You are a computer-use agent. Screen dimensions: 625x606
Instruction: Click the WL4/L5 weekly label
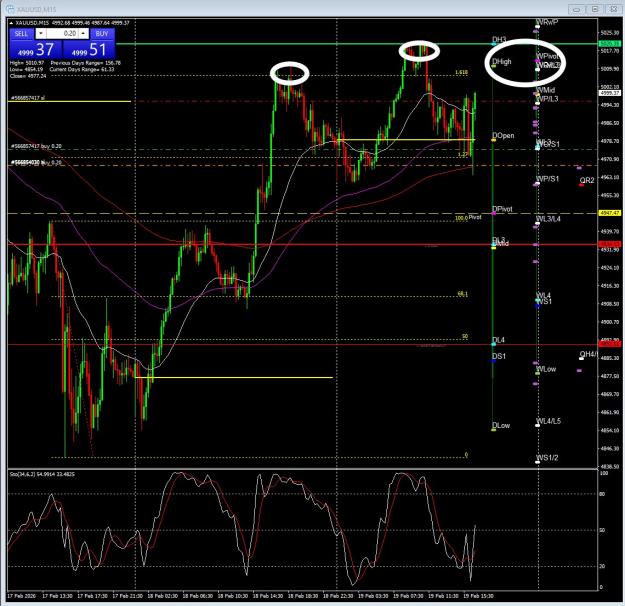pos(548,421)
